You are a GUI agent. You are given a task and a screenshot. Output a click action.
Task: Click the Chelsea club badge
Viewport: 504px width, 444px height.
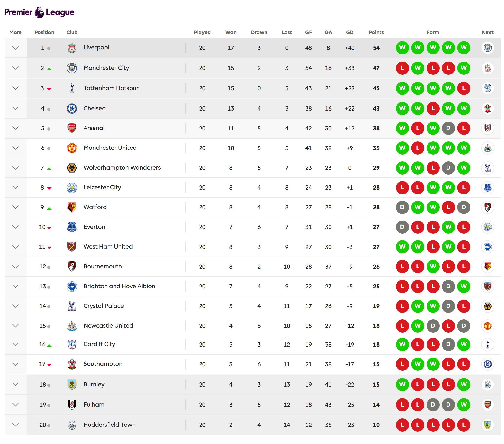[x=72, y=108]
